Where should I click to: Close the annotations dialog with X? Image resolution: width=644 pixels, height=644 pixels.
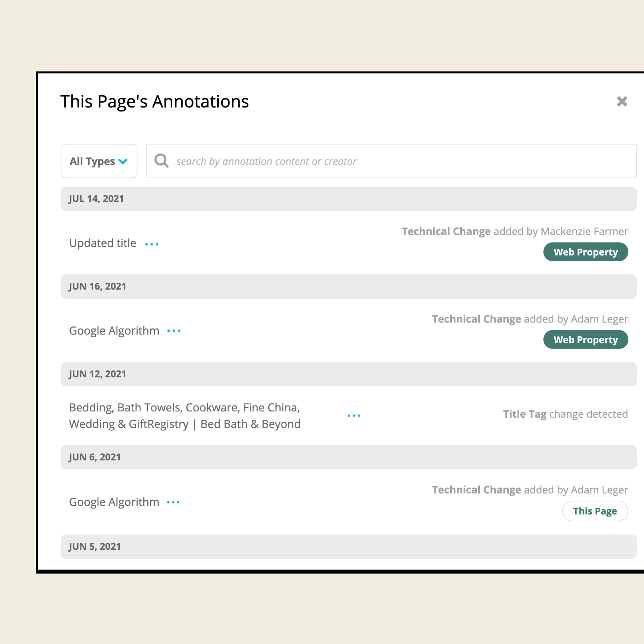coord(622,101)
